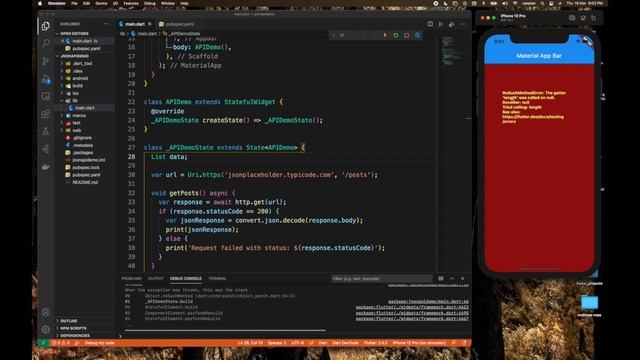The height and width of the screenshot is (360, 640).
Task: Click Simulator home button icon
Action: point(583,18)
